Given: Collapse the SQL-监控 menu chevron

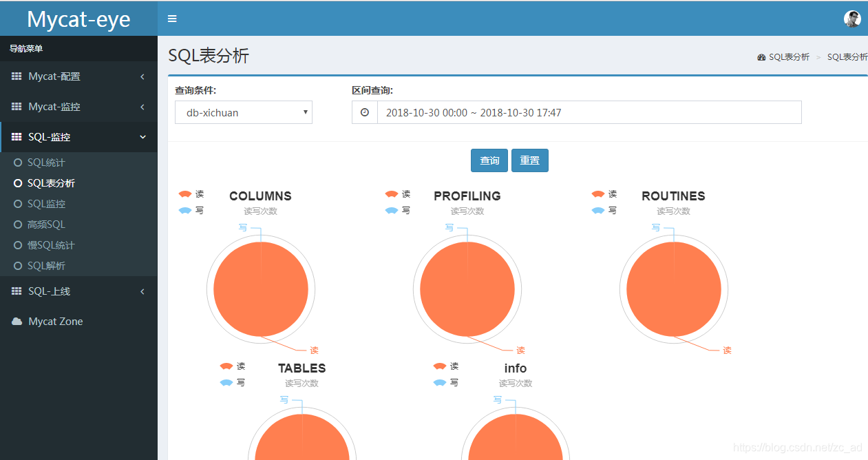Looking at the screenshot, I should tap(142, 137).
